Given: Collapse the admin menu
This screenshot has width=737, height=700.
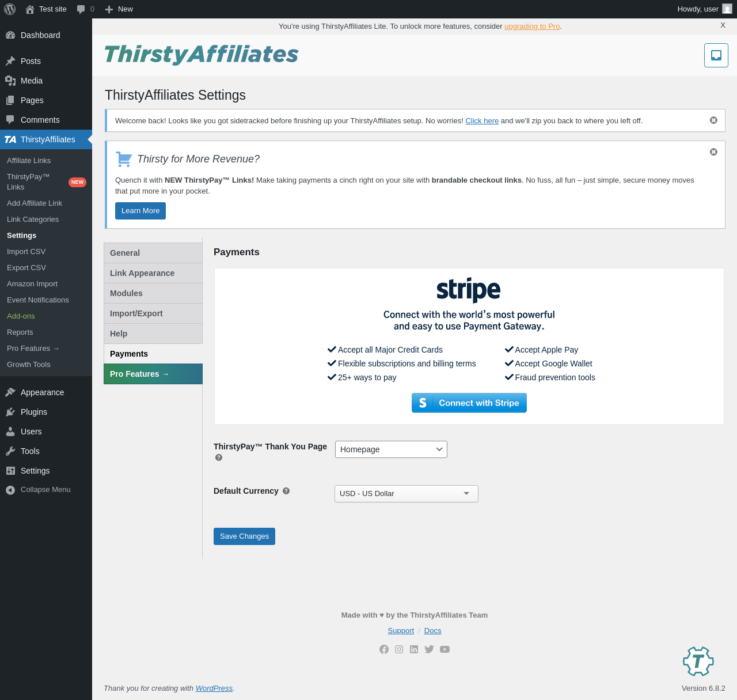Looking at the screenshot, I should tap(46, 490).
